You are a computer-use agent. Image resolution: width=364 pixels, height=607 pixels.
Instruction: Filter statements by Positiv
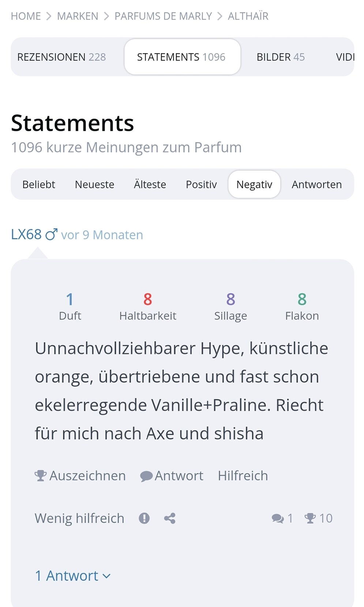tap(201, 184)
